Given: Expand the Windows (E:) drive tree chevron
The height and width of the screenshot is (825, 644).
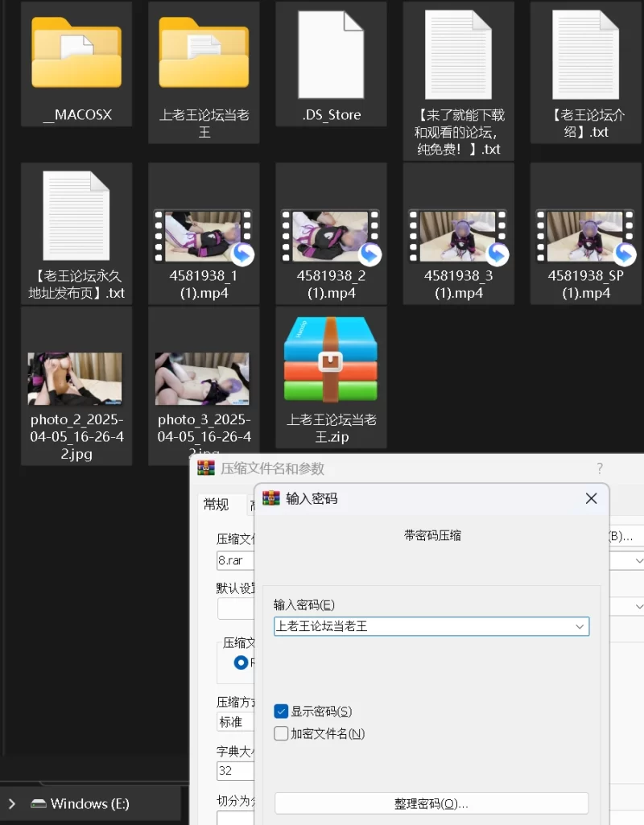Looking at the screenshot, I should (11, 803).
